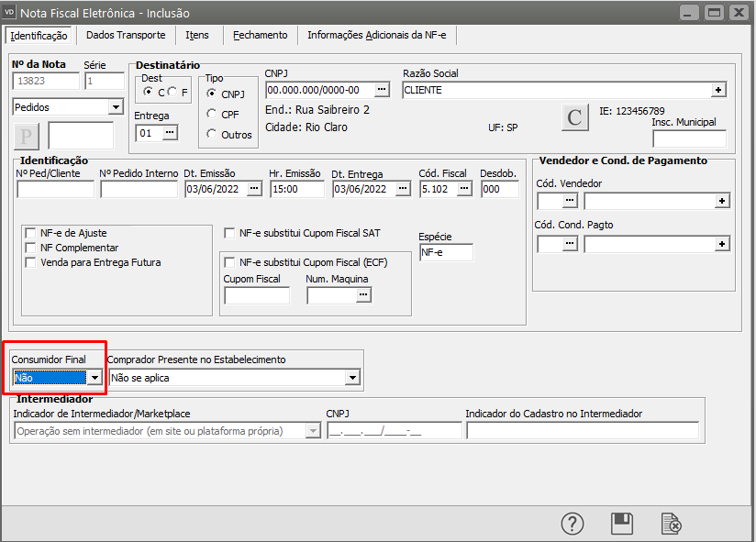Click the cancel document icon
This screenshot has width=756, height=542.
(672, 523)
